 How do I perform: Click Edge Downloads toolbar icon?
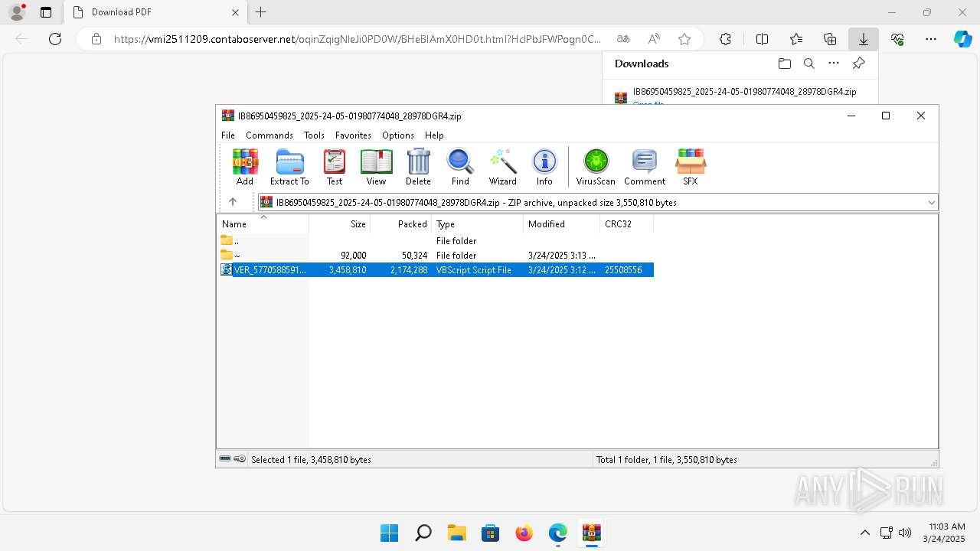[864, 39]
